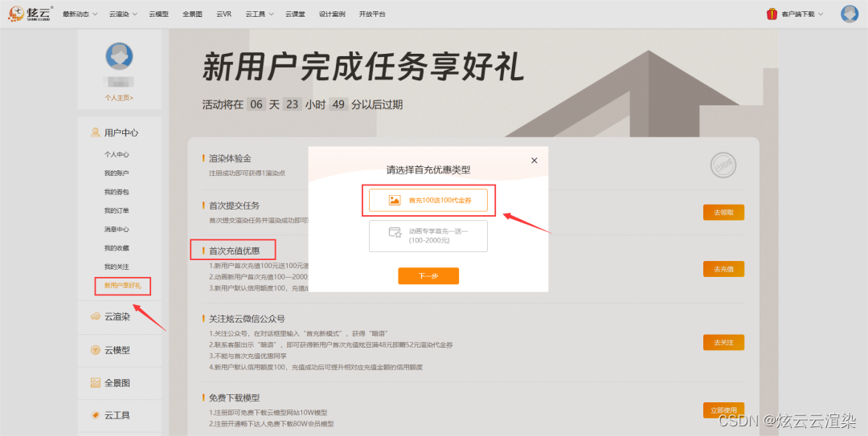Click the 免费下载模型 heading

tap(234, 397)
